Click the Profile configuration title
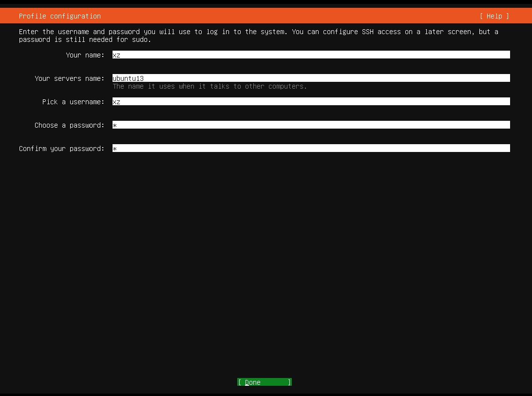Image resolution: width=532 pixels, height=396 pixels. pyautogui.click(x=60, y=16)
